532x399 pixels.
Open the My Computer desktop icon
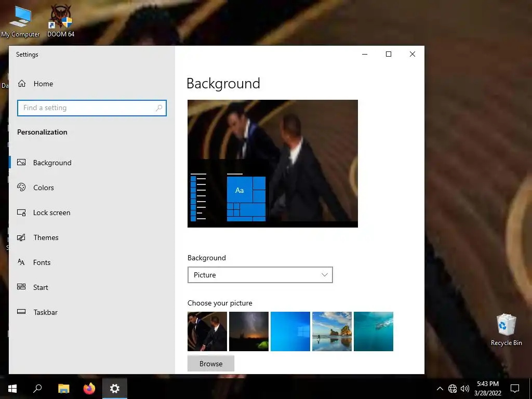click(20, 21)
